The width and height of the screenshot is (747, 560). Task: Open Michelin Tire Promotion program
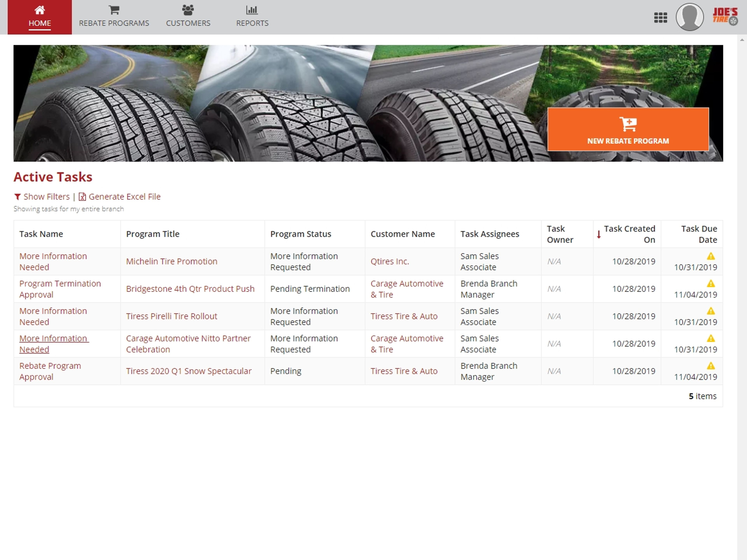pyautogui.click(x=172, y=261)
